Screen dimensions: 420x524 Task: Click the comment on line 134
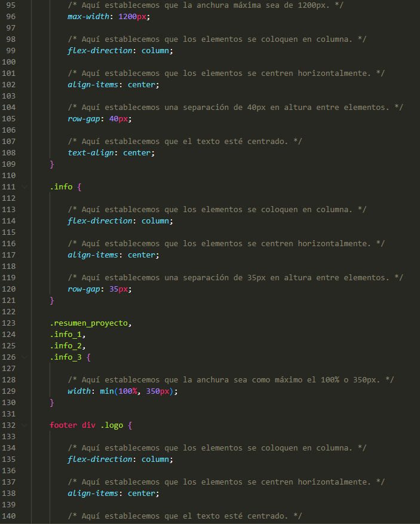tap(217, 448)
